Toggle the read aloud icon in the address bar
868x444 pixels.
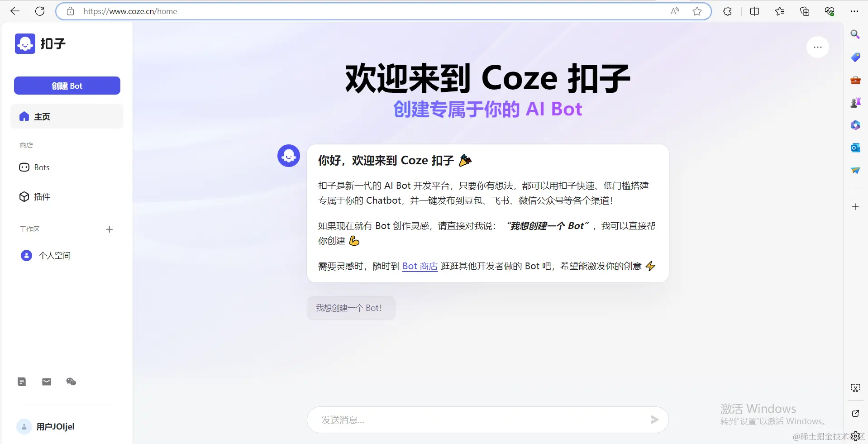pos(675,11)
